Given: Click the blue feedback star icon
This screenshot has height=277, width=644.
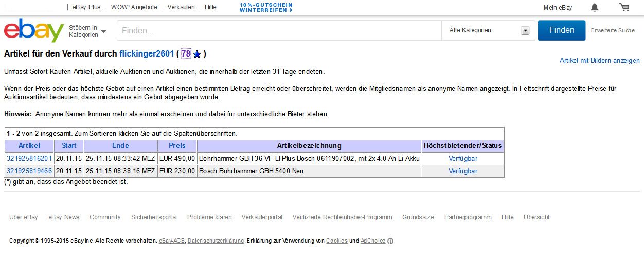Looking at the screenshot, I should tap(197, 54).
